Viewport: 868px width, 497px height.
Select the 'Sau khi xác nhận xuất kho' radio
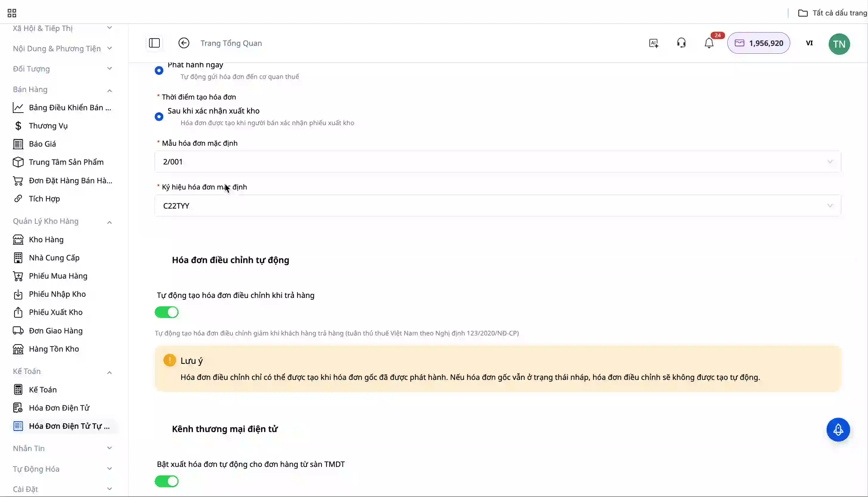click(x=159, y=117)
